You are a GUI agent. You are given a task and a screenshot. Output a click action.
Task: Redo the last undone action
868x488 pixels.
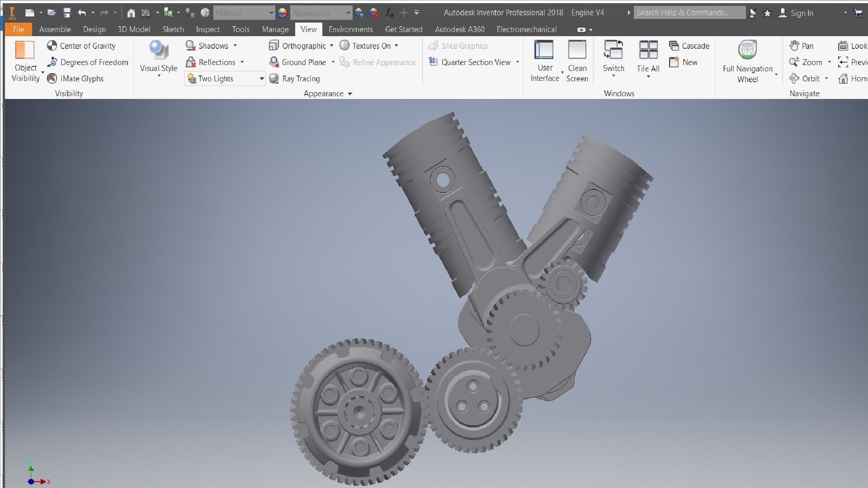click(x=104, y=13)
